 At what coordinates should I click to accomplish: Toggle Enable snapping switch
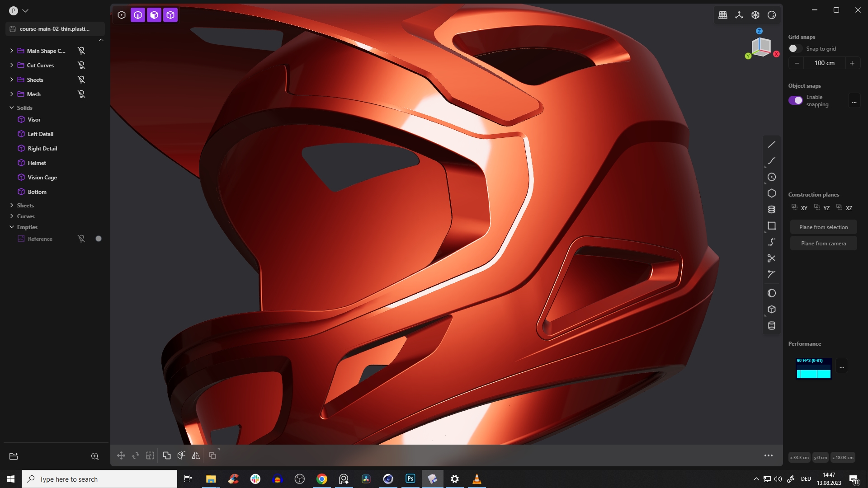click(x=796, y=100)
